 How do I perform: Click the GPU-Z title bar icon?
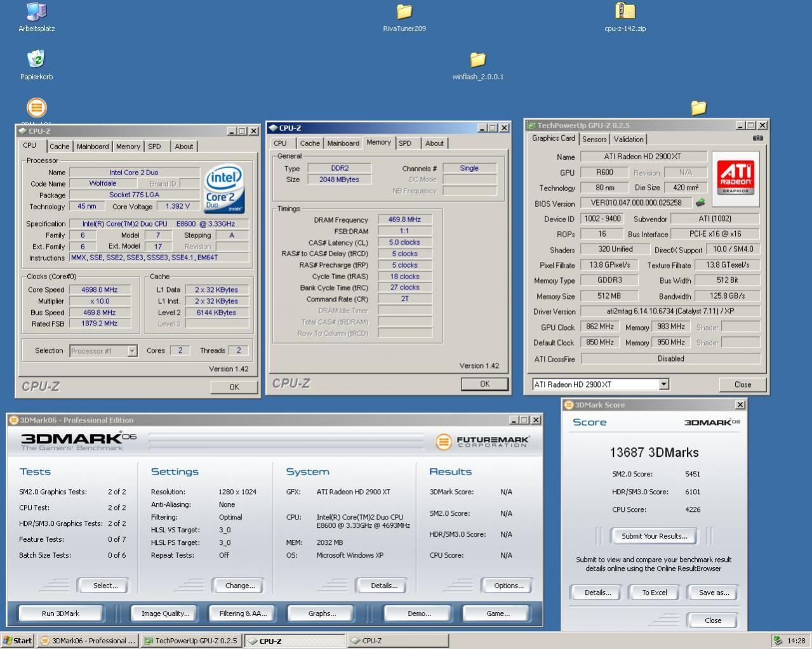point(531,126)
